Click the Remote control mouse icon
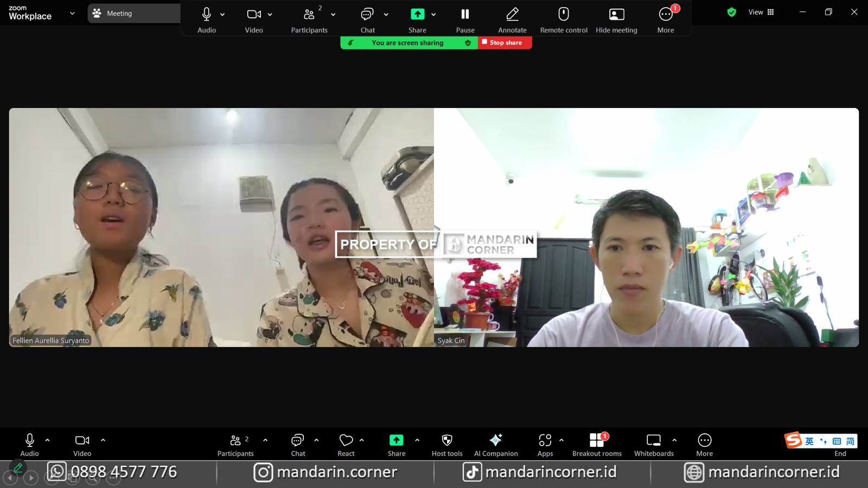 coord(564,15)
